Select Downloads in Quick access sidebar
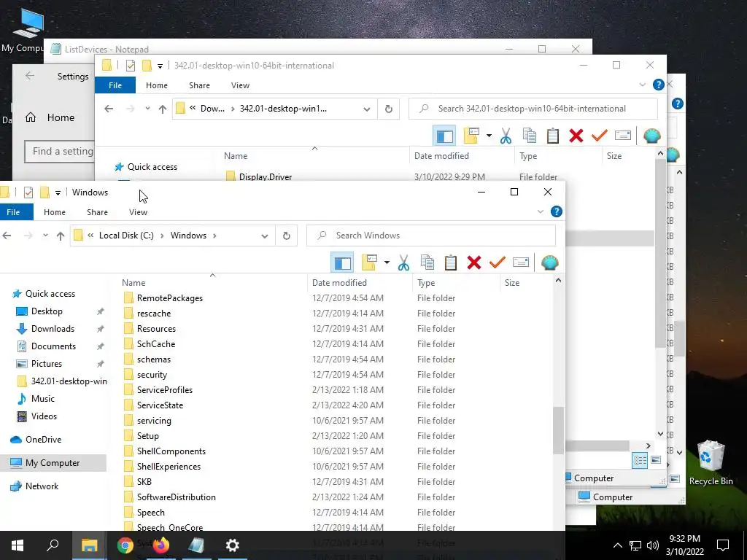Screen dimensions: 747x560 click(x=53, y=329)
